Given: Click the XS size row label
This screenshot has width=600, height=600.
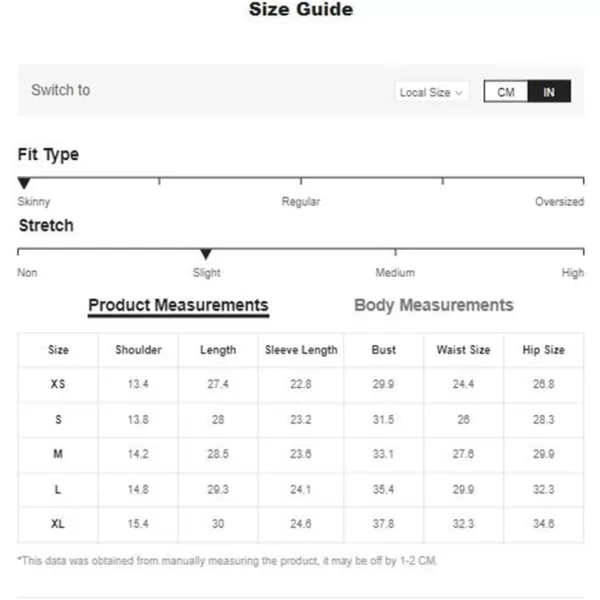Looking at the screenshot, I should click(58, 384).
